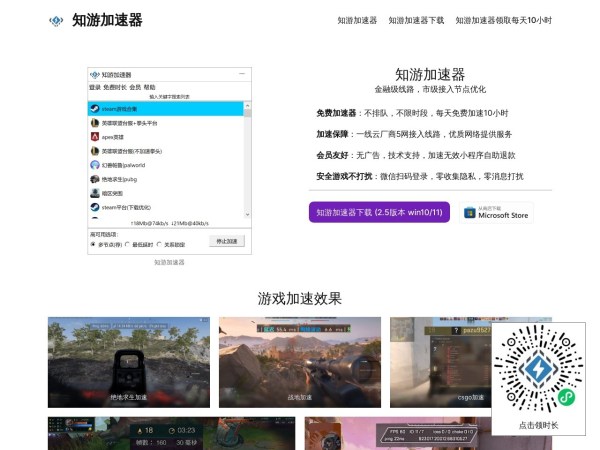Click the 停止加速 button in the app screenshot

pos(227,241)
